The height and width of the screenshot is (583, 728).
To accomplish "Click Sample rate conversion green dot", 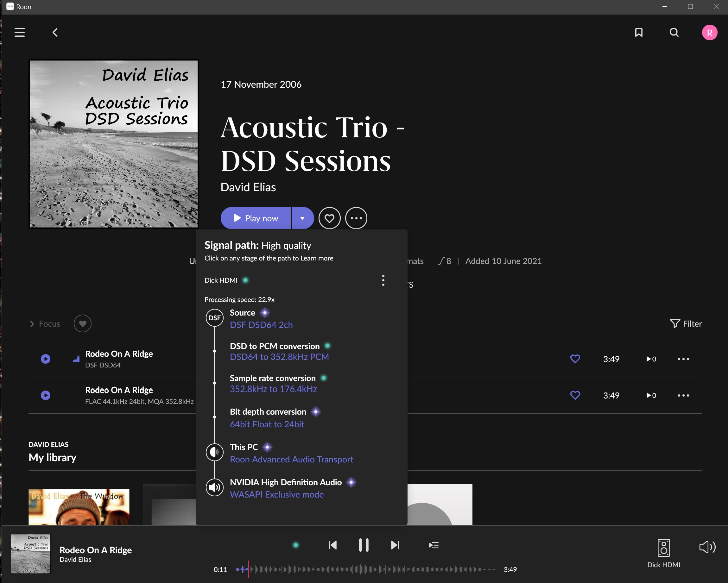I will 324,378.
